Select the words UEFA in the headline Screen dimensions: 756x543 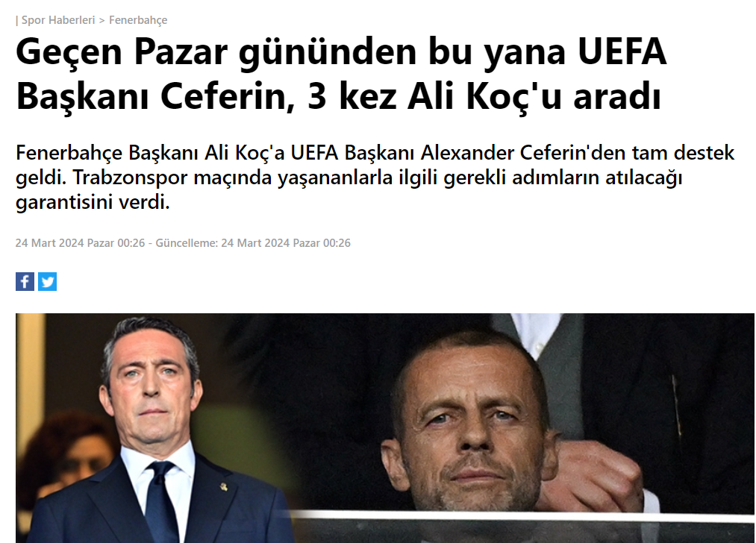pos(622,51)
